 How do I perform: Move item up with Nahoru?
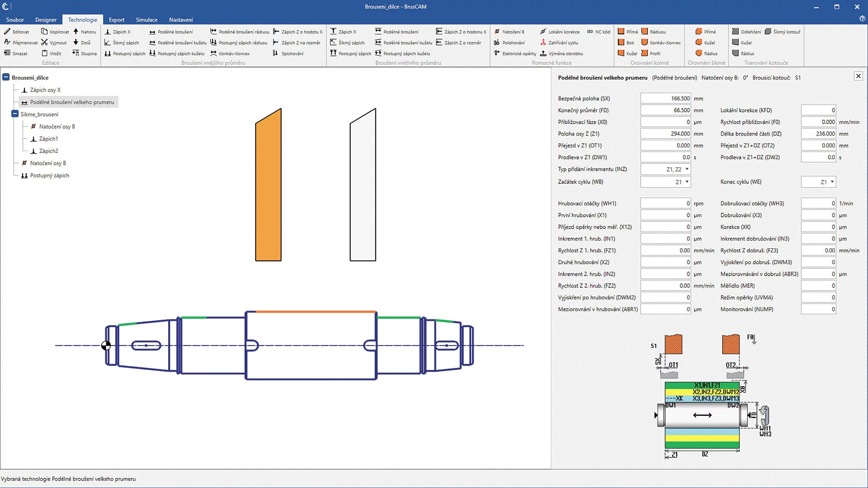(x=85, y=31)
